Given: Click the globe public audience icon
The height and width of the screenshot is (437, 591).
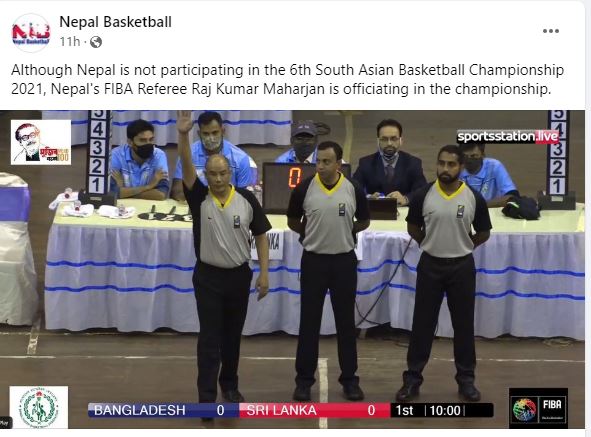Looking at the screenshot, I should tap(96, 42).
